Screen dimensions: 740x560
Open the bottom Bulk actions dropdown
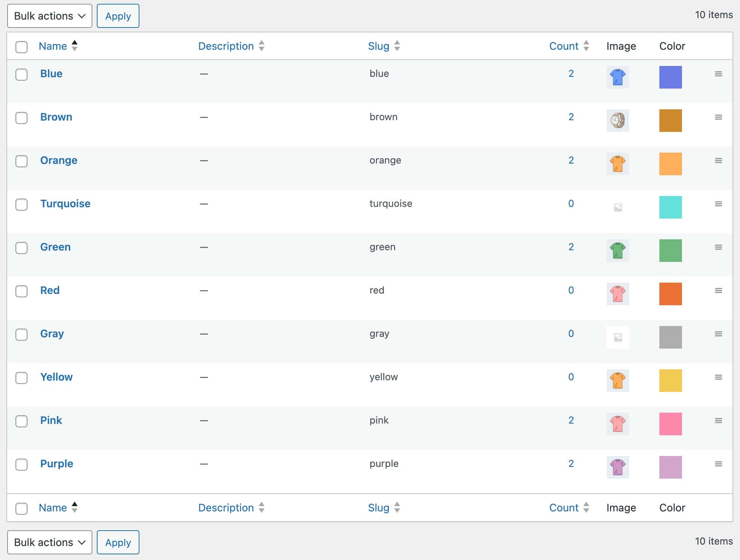pyautogui.click(x=49, y=542)
